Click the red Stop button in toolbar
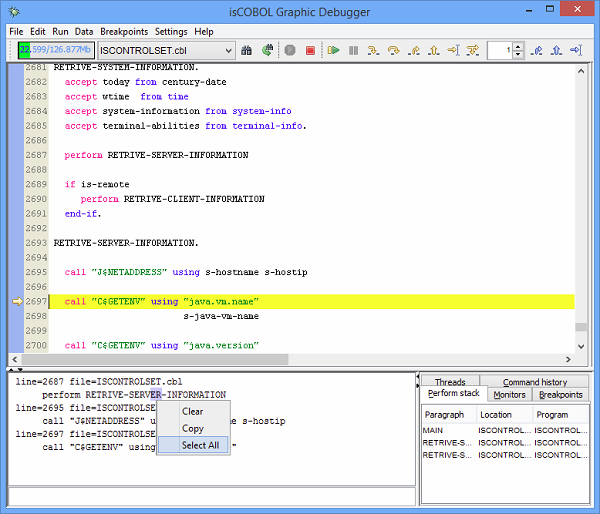This screenshot has width=600, height=514. (310, 50)
